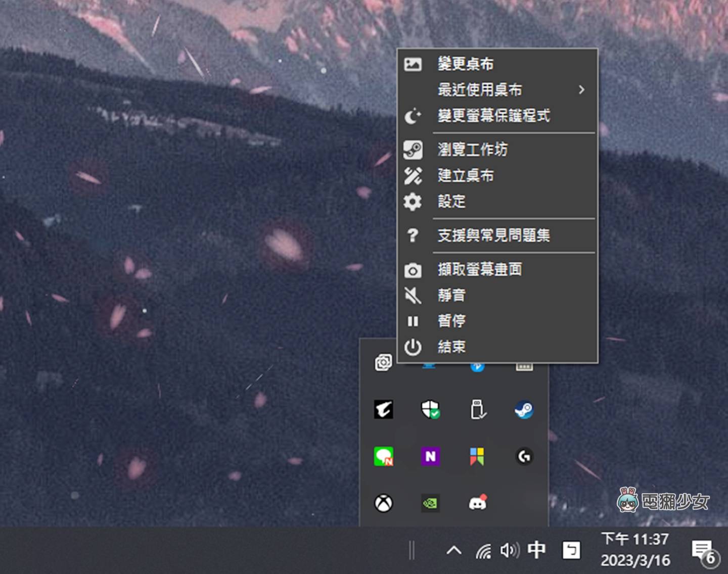Select 變更桌布 to change the wallpaper
The height and width of the screenshot is (574, 728).
[x=465, y=64]
